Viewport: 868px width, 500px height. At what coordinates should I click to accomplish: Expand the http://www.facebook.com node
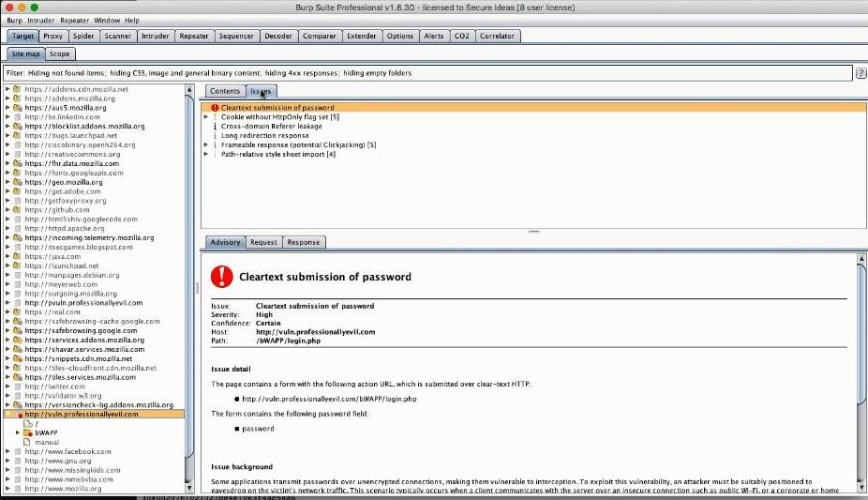7,451
